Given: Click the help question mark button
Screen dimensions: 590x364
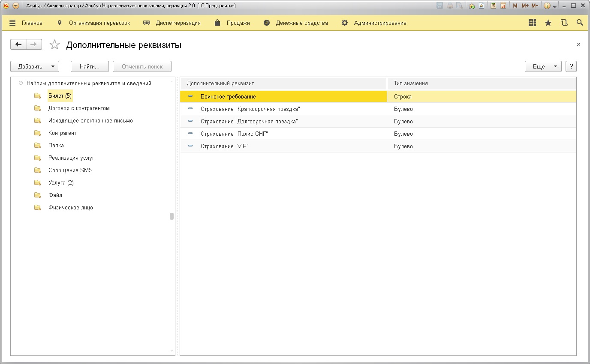Looking at the screenshot, I should [571, 66].
